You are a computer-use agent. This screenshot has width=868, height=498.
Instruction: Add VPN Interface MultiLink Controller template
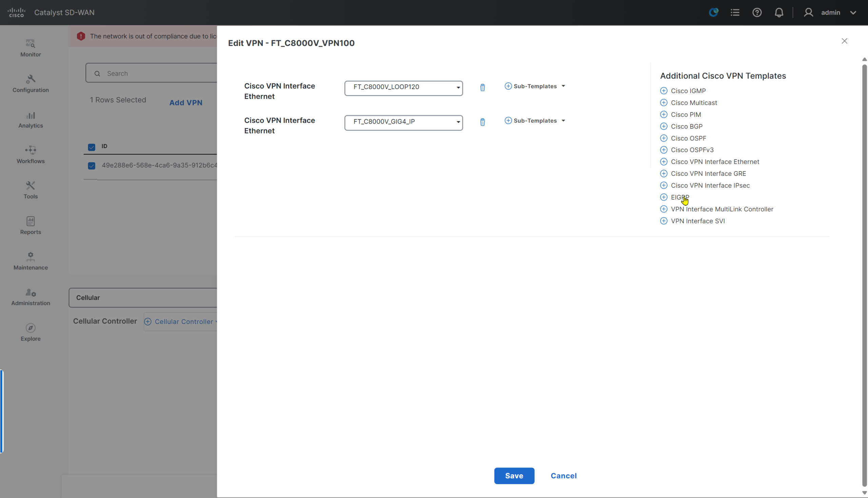pos(716,209)
